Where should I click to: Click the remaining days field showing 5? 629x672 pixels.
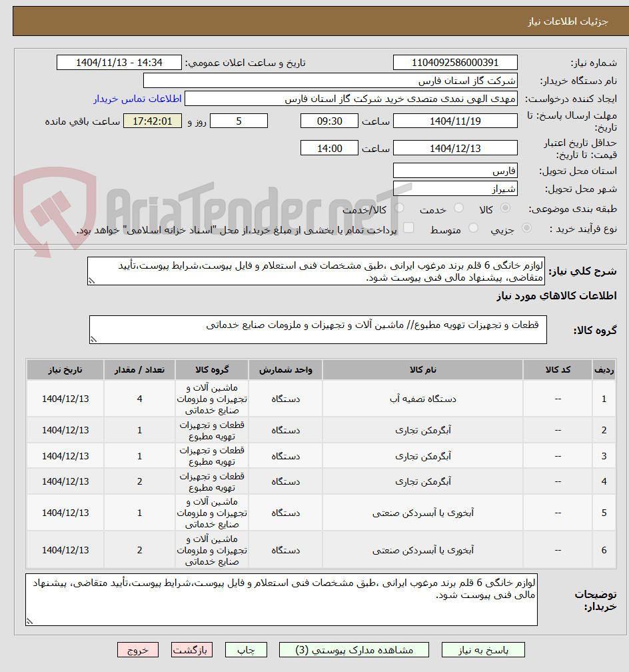click(x=239, y=121)
